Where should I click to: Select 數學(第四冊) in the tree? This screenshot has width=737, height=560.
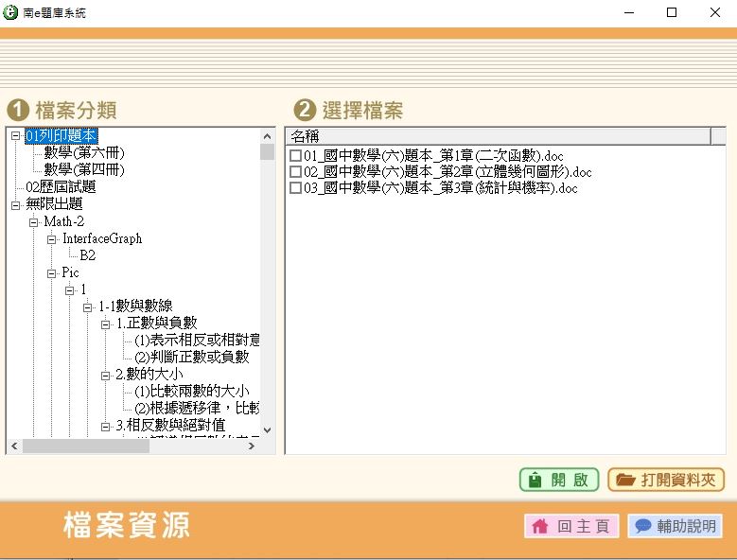(x=84, y=170)
